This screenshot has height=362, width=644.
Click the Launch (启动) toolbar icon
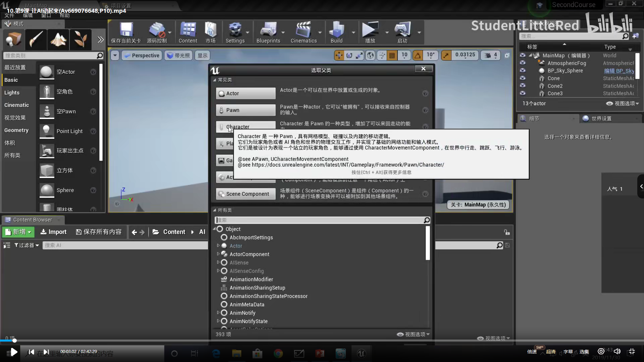tap(402, 33)
